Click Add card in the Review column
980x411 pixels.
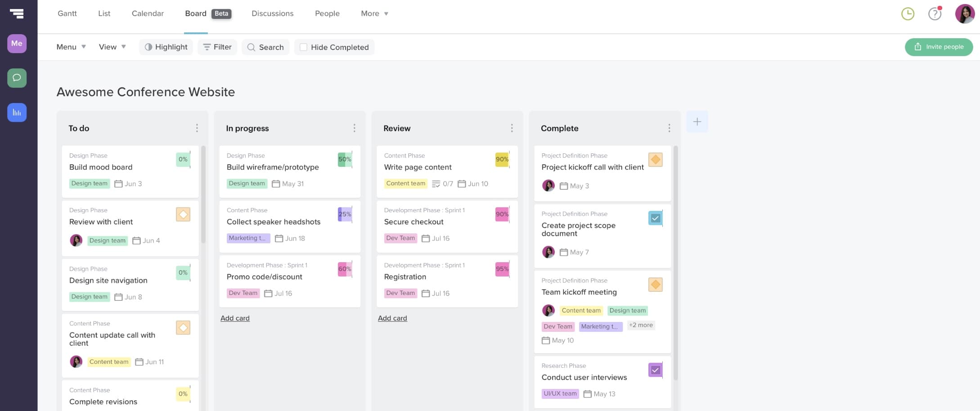click(392, 318)
